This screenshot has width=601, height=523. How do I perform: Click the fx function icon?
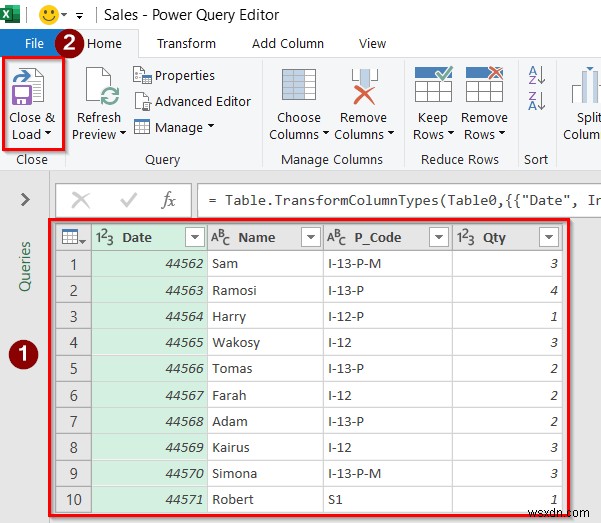168,200
